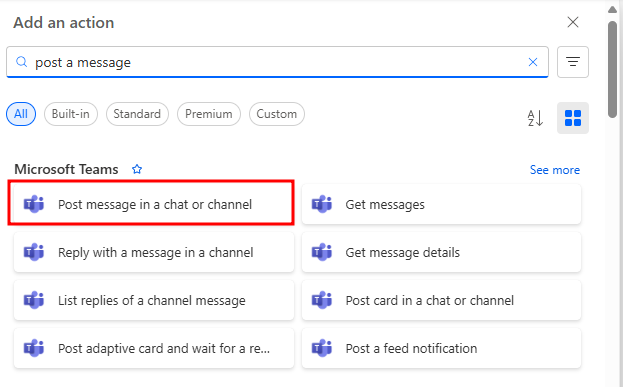This screenshot has height=387, width=623.
Task: Select the Built-in filter pill
Action: click(71, 114)
